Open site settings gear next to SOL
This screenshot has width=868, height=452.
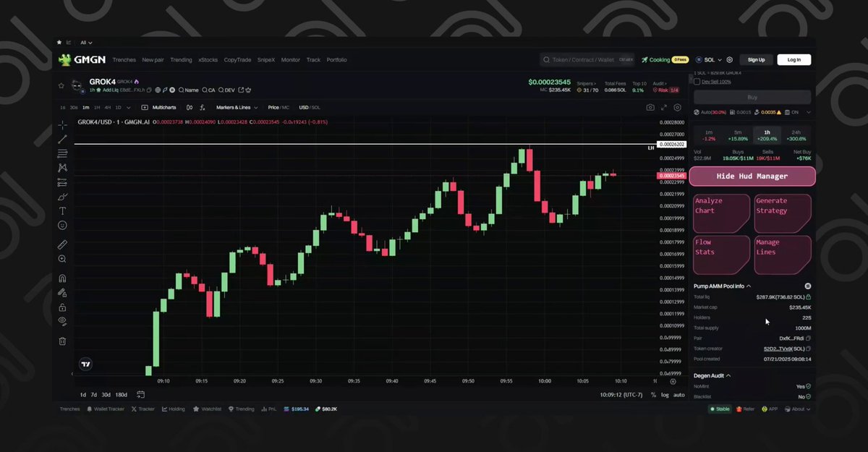[729, 60]
